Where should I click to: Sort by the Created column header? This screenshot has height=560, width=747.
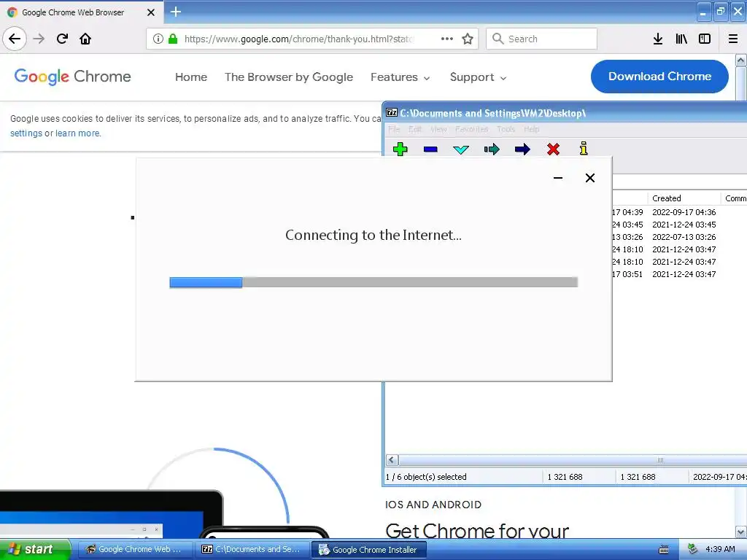[684, 198]
